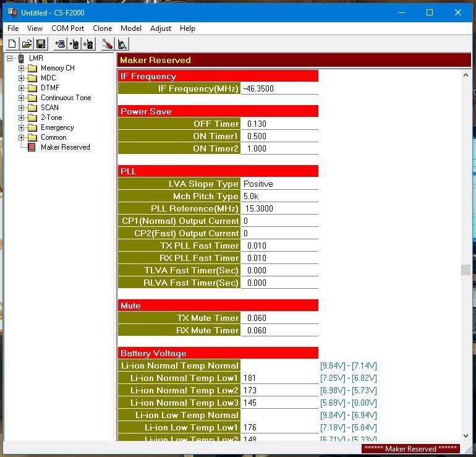The width and height of the screenshot is (476, 457).
Task: Select the Maker Reserved tree item
Action: 65,147
